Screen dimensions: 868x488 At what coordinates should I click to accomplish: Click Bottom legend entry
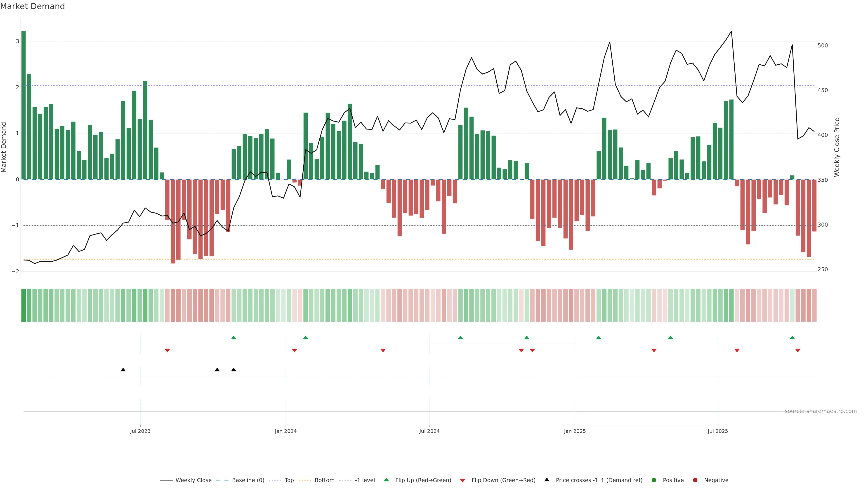(x=324, y=480)
